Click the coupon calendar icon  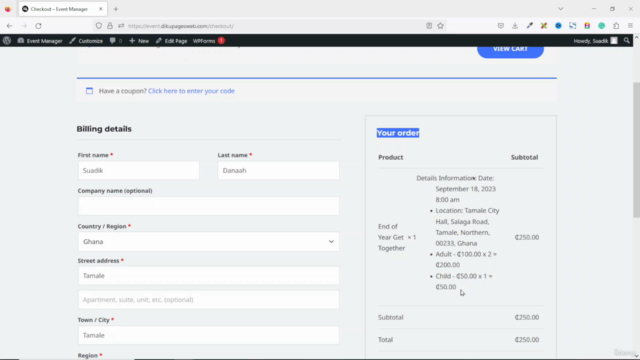[x=89, y=91]
